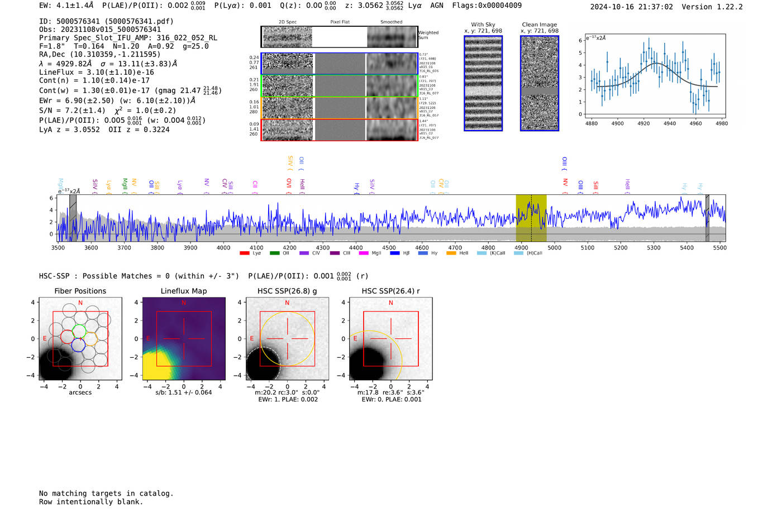Click the AGN classification in the header
The width and height of the screenshot is (782, 532).
[x=437, y=6]
